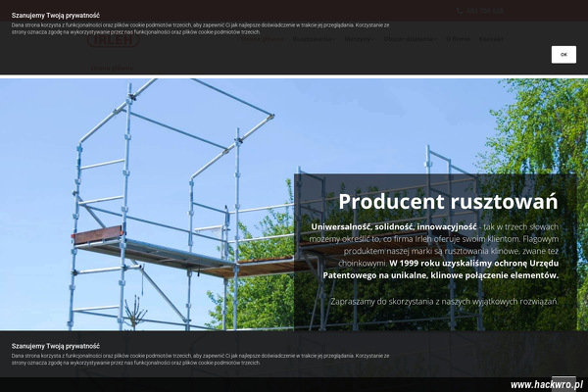Click the Strona główna breadcrumb link

112,69
